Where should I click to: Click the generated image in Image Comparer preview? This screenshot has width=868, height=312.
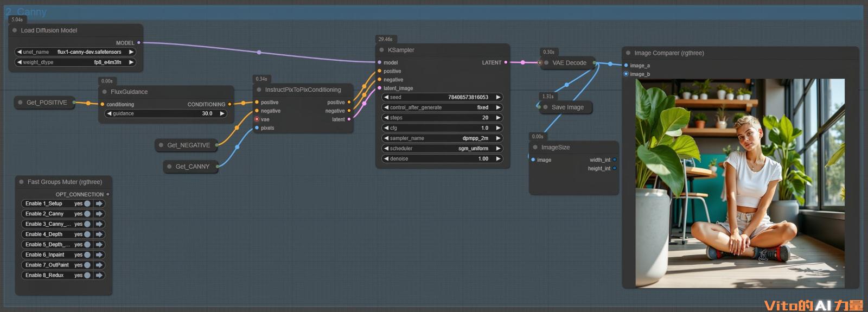[x=740, y=183]
